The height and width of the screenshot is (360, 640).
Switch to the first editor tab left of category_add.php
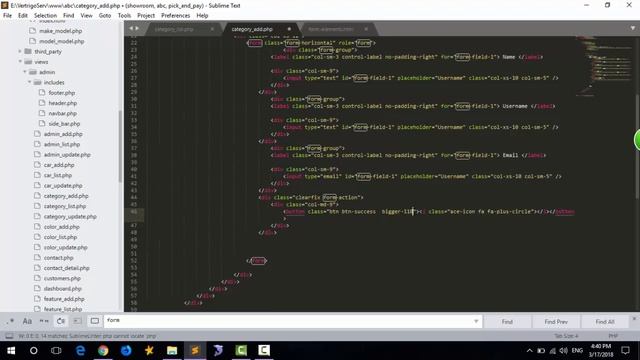(x=174, y=29)
